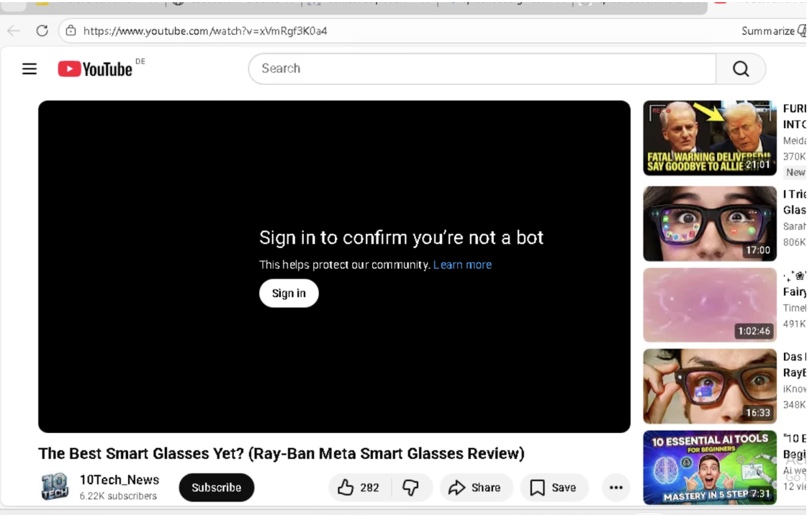
Task: Open more actions three-dot menu
Action: (x=615, y=488)
